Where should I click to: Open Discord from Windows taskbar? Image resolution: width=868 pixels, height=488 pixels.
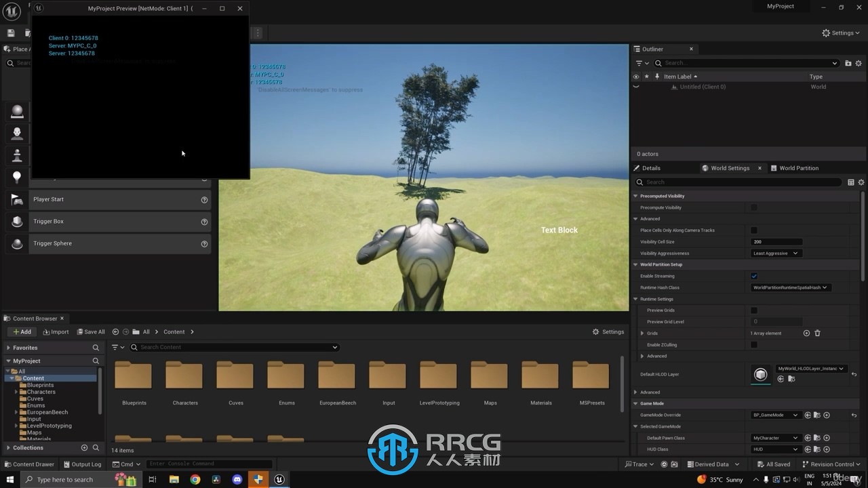click(237, 479)
